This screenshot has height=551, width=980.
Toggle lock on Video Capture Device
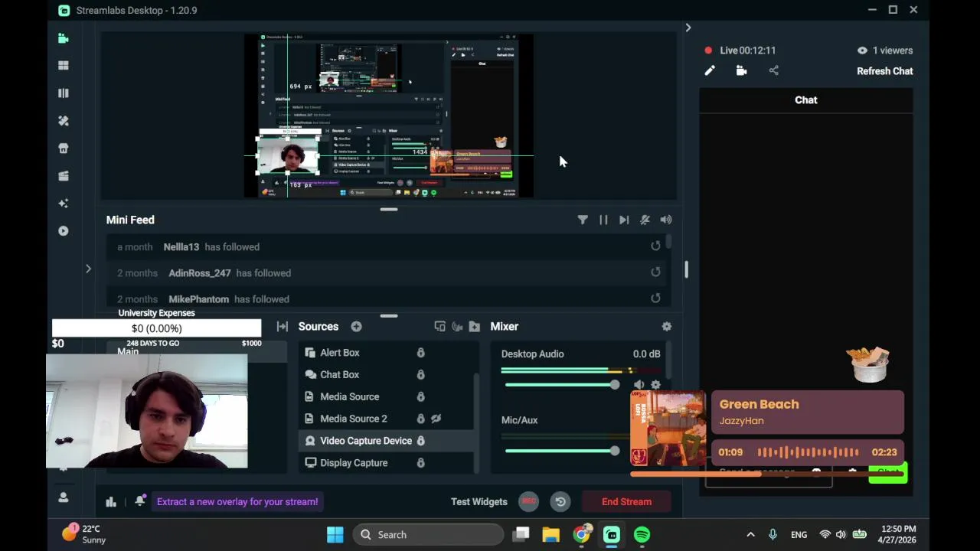(x=420, y=441)
